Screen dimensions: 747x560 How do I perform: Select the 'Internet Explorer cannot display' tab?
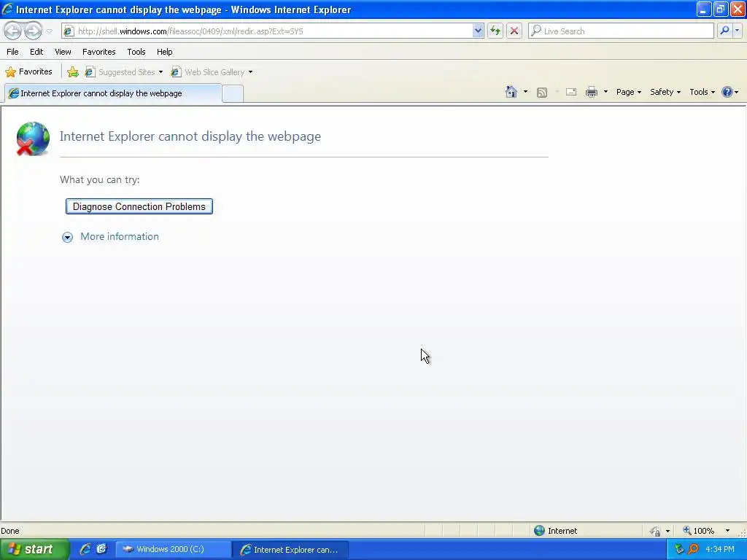tap(112, 93)
